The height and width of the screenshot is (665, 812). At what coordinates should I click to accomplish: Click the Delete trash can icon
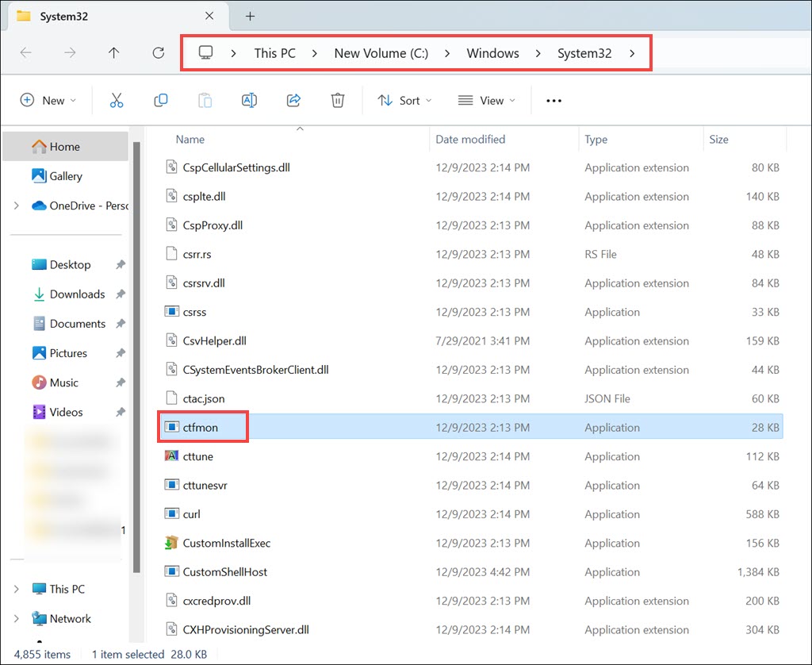[x=338, y=100]
